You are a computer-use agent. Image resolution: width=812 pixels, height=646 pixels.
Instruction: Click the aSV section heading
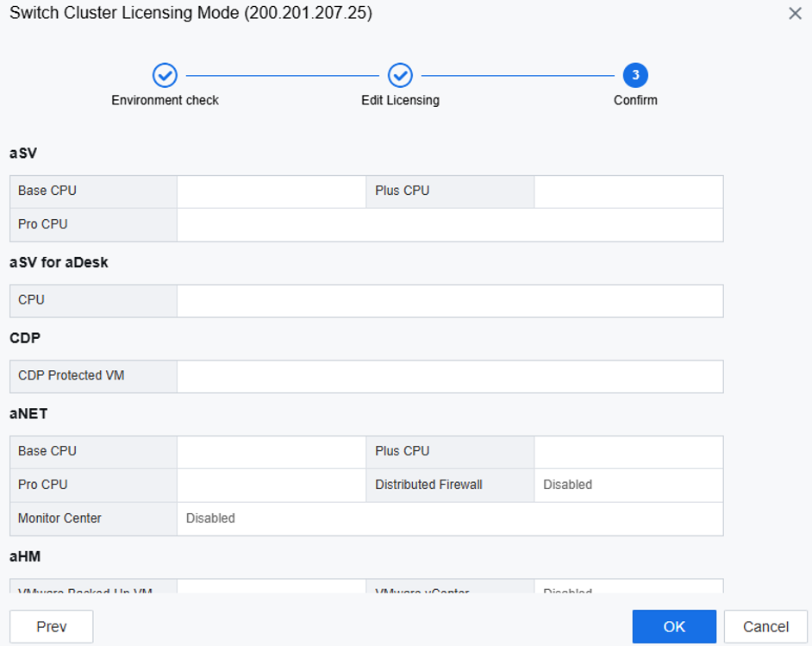coord(23,154)
